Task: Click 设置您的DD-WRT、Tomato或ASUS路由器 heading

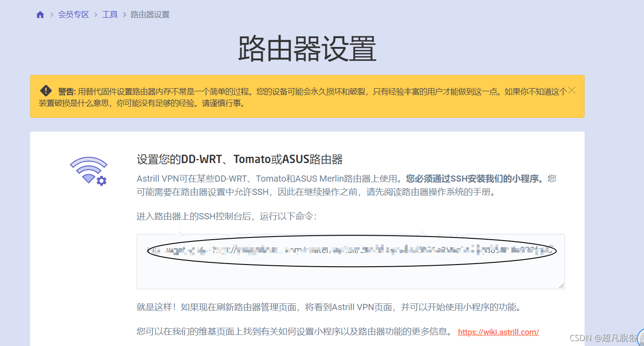Action: (x=240, y=159)
